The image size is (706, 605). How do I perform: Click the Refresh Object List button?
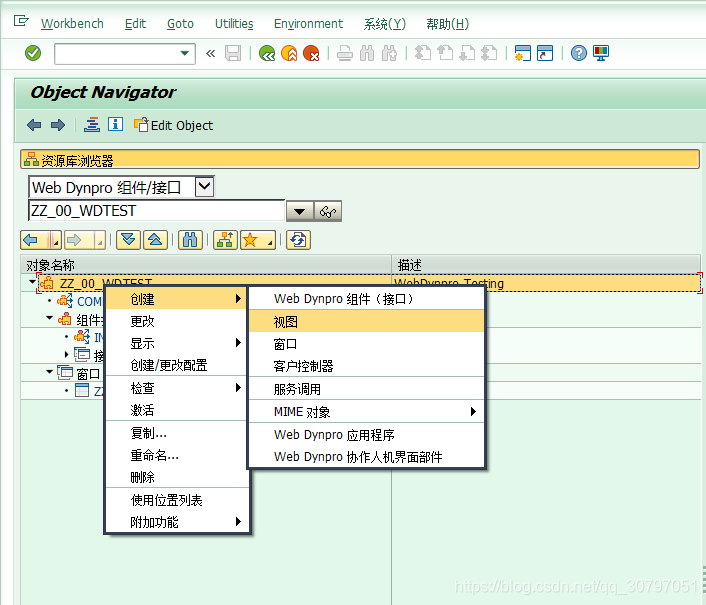click(298, 240)
